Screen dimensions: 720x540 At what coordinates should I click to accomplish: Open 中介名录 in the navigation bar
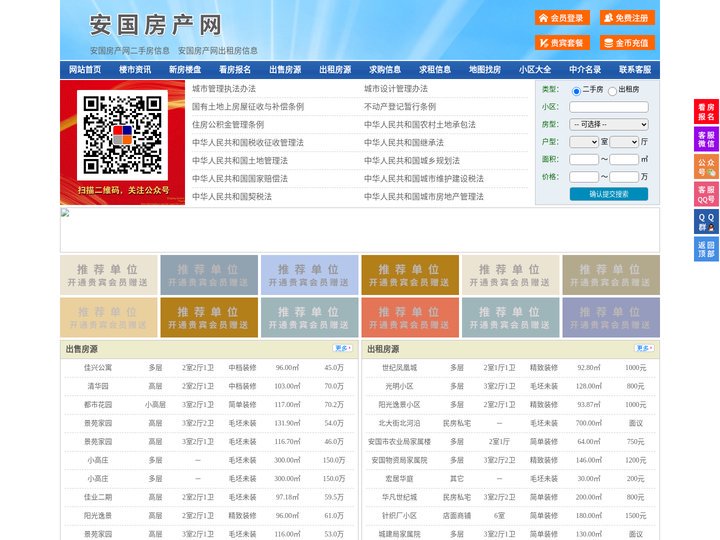(585, 70)
